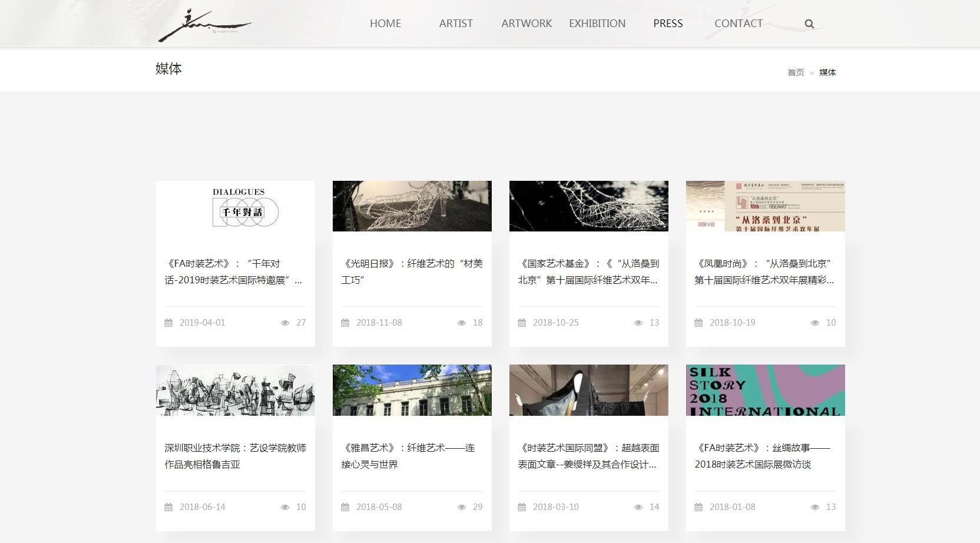
Task: Click the wire high-heel shoe thumbnail for 光明日报
Action: tap(412, 206)
